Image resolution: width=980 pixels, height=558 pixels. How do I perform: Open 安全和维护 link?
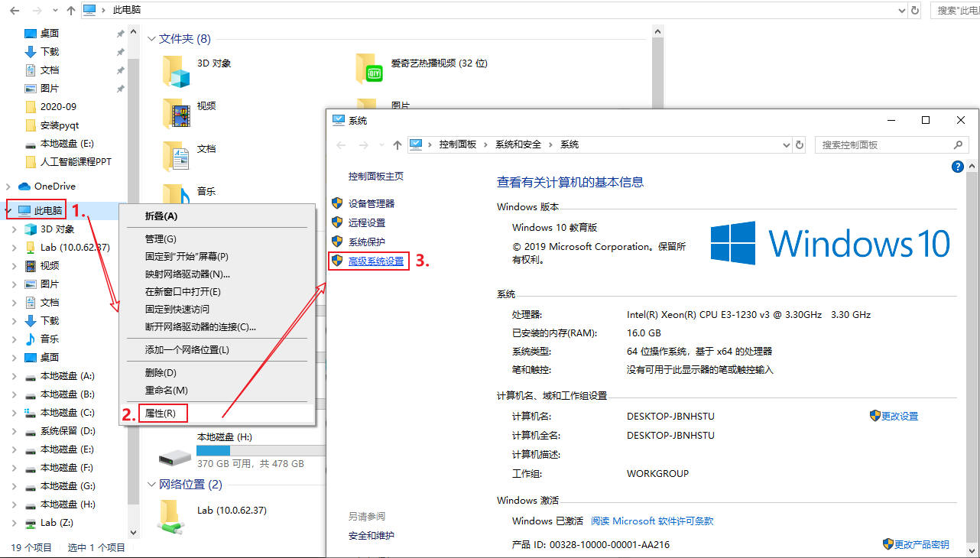pyautogui.click(x=372, y=535)
